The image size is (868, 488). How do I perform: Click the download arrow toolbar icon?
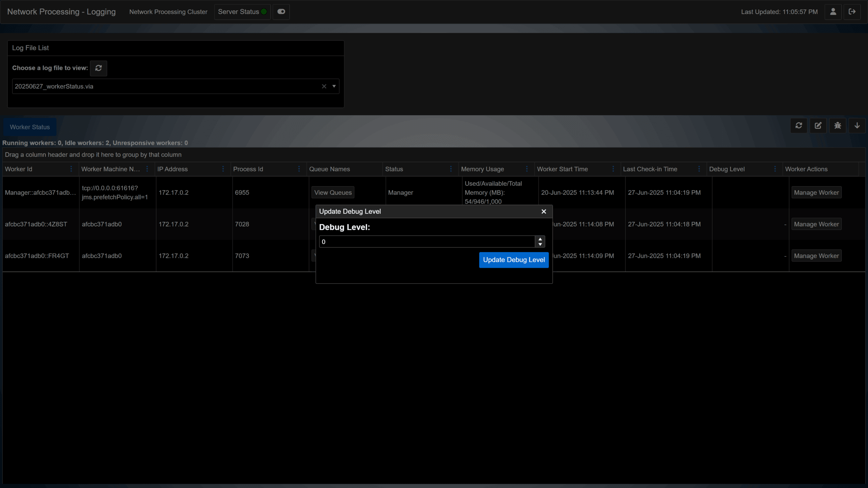(x=857, y=126)
